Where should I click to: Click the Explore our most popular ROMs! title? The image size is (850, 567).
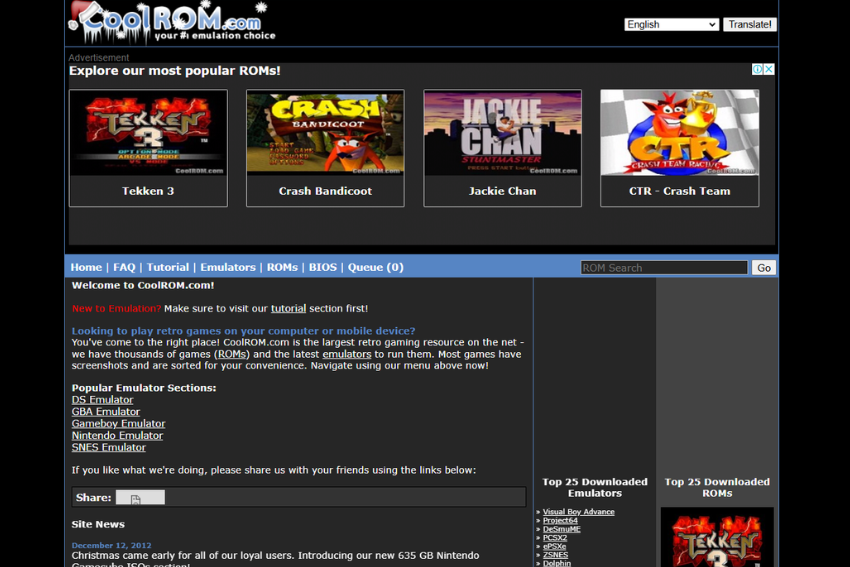175,71
